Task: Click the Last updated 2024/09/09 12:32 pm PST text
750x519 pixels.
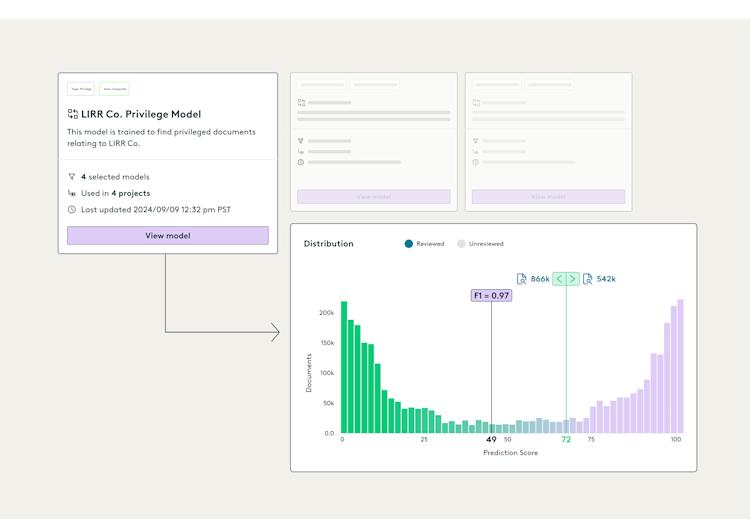Action: (156, 210)
